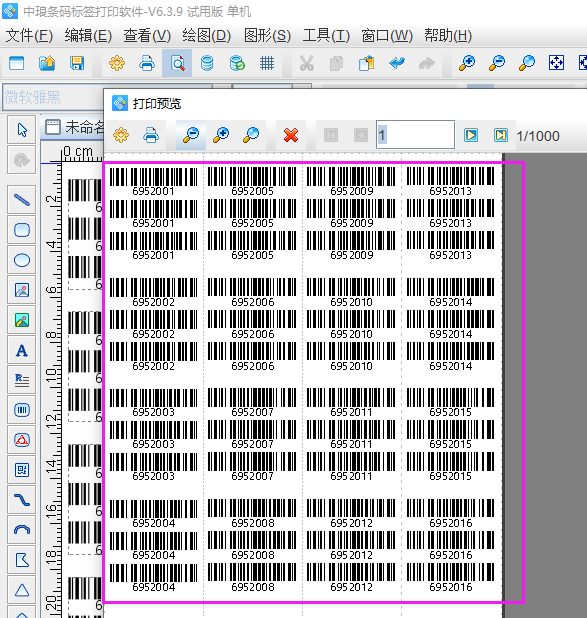
Task: Zoom out in the print preview toolbar
Action: point(191,135)
